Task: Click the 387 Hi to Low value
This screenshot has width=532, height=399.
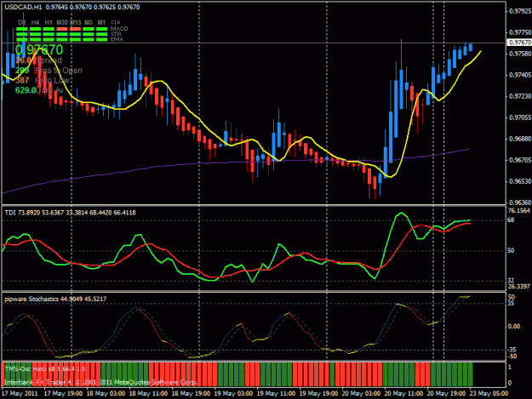Action: pyautogui.click(x=22, y=80)
